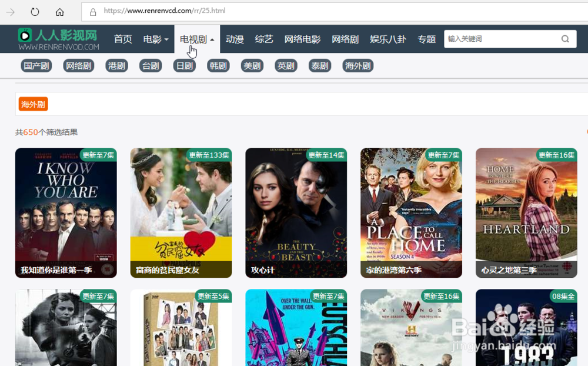Click the lock icon in address bar
This screenshot has height=366, width=588.
(x=93, y=12)
